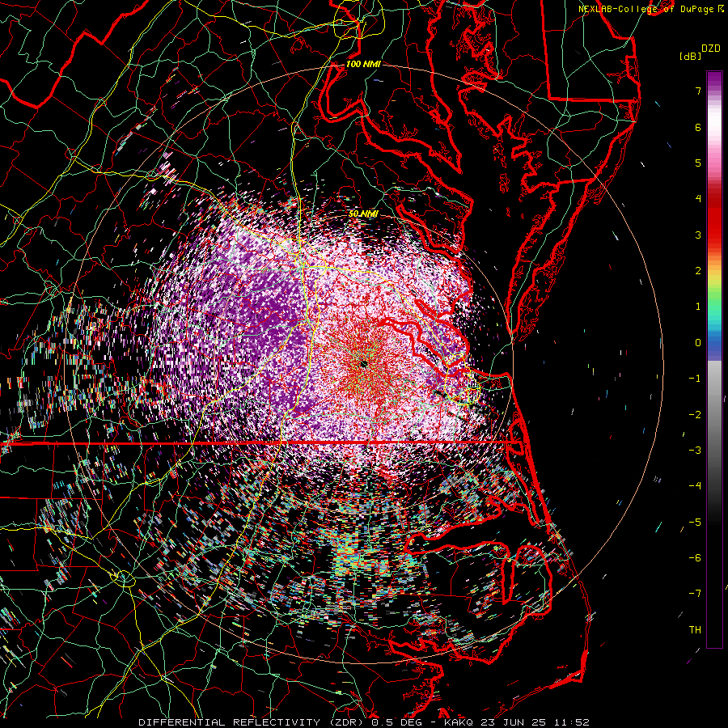
Task: Click the -3 value on the color scale
Action: (695, 451)
